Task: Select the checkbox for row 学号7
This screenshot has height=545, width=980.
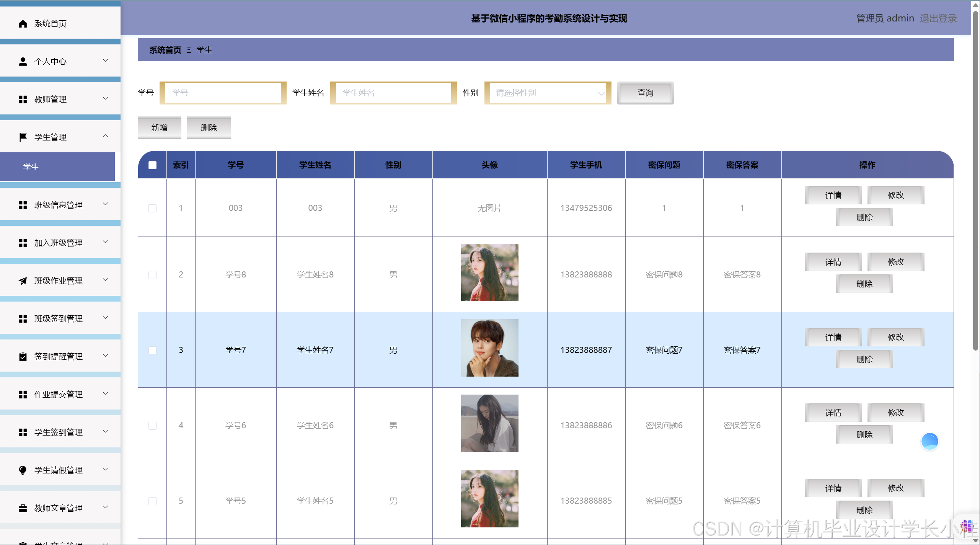Action: tap(152, 350)
